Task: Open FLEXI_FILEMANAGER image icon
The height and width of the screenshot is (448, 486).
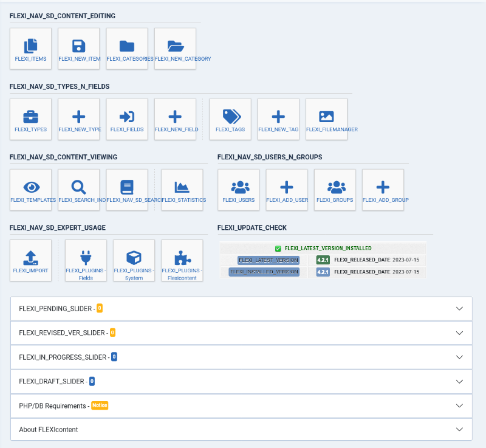Action: click(326, 117)
